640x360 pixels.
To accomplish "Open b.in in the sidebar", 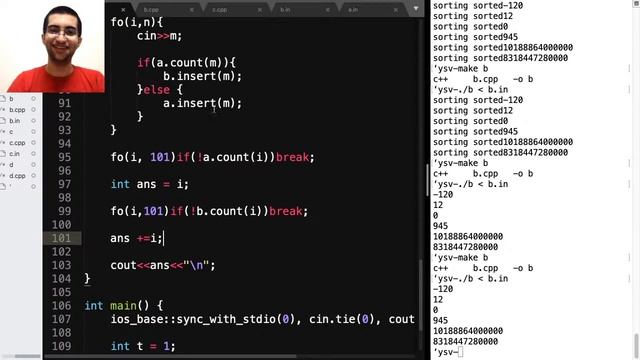I will (x=15, y=121).
